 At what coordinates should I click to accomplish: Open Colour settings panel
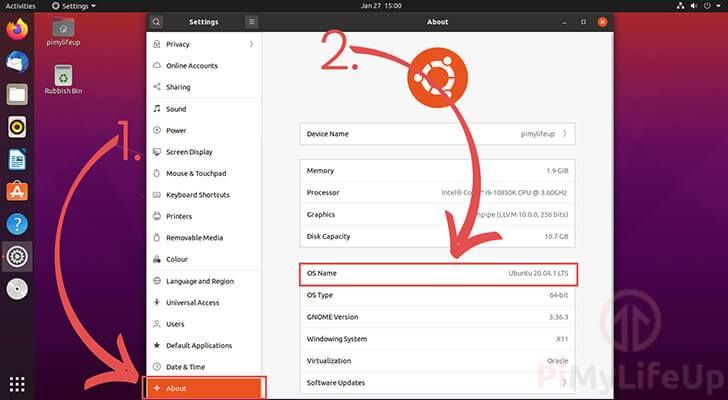204,259
